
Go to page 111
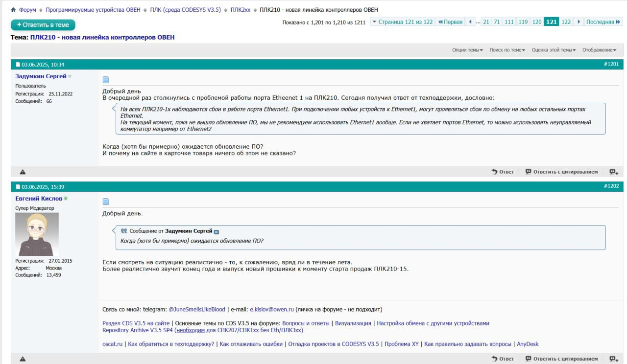click(x=509, y=22)
